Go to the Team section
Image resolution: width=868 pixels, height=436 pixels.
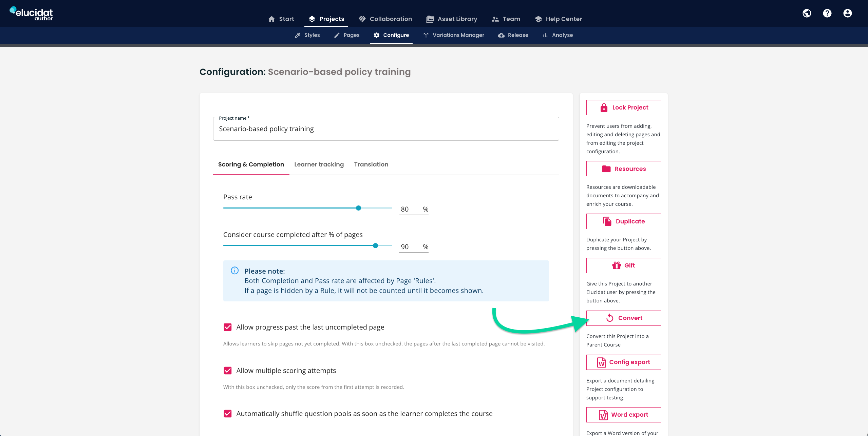(506, 19)
